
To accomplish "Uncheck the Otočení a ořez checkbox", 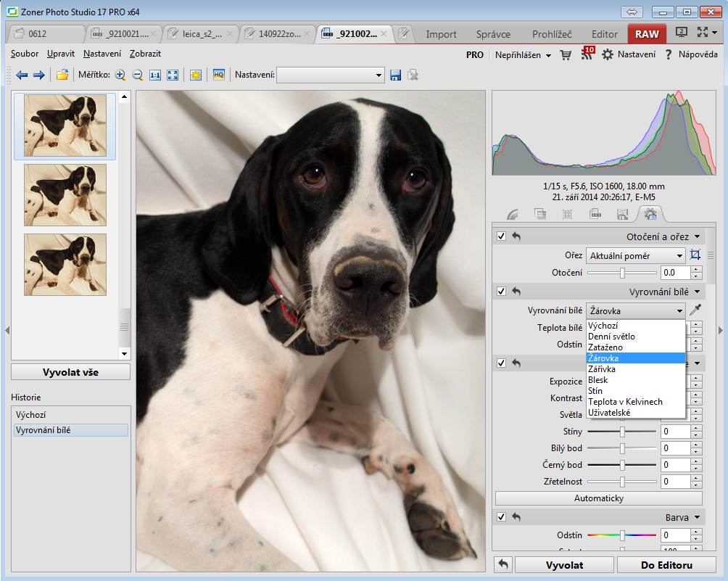I will [x=501, y=236].
